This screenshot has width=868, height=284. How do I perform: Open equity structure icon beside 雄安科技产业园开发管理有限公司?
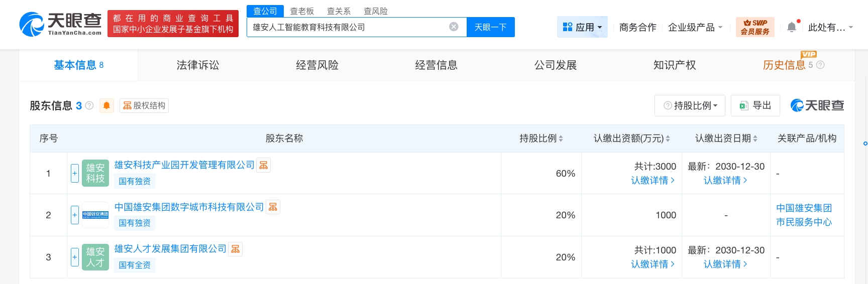click(x=264, y=165)
